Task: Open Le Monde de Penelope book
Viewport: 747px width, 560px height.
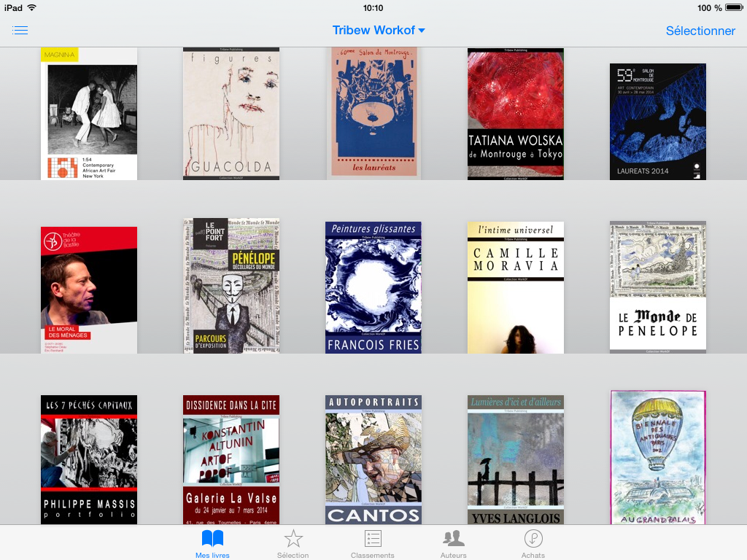Action: coord(658,287)
